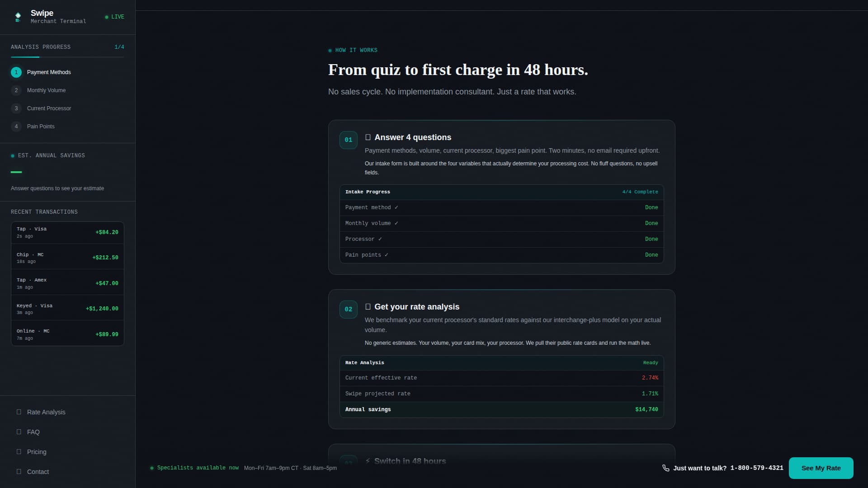Image resolution: width=868 pixels, height=488 pixels.
Task: Click the icon beside Rate Analysis link
Action: point(19,412)
